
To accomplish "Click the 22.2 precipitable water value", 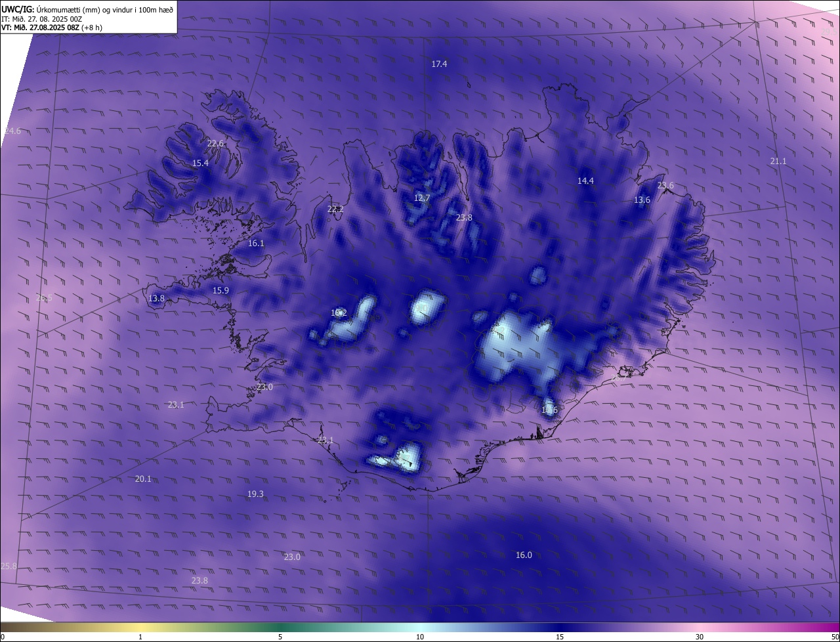I will click(x=335, y=209).
